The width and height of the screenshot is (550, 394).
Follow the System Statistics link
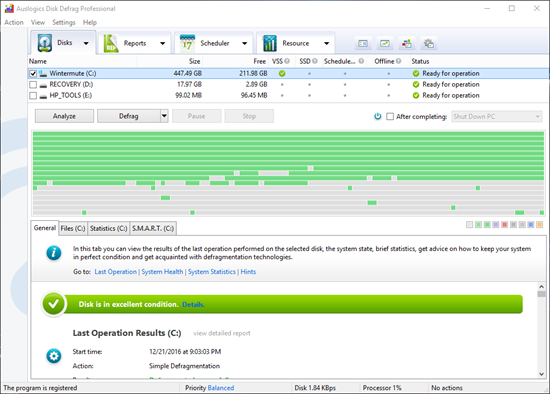212,272
